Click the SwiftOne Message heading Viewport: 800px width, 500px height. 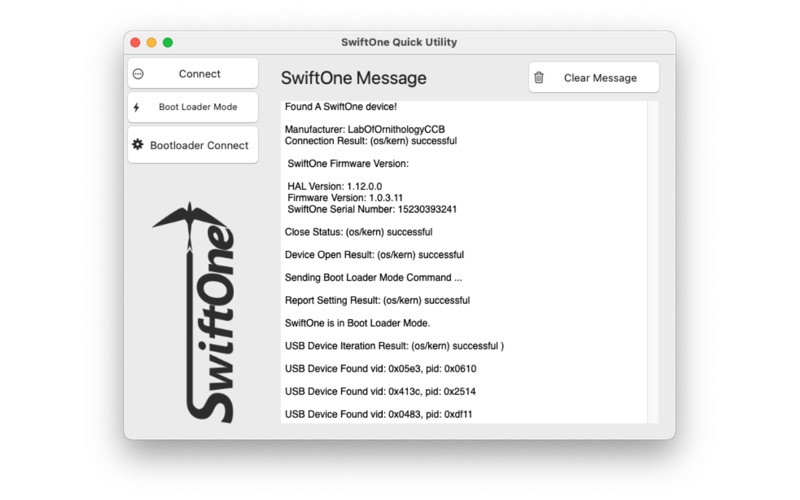[x=353, y=78]
